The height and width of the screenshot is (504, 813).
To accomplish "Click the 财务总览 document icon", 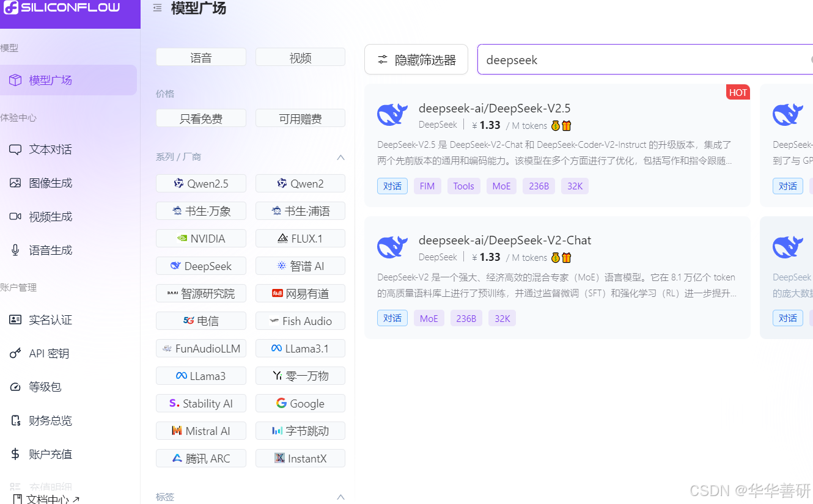I will [16, 420].
